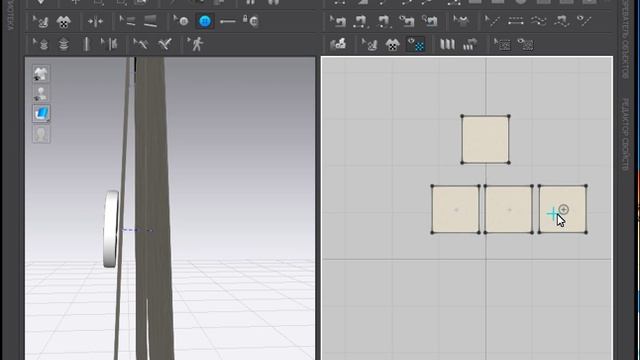Screen dimensions: 640x360
Task: Select the Zipper tool vertical bar icon
Action: click(x=86, y=44)
